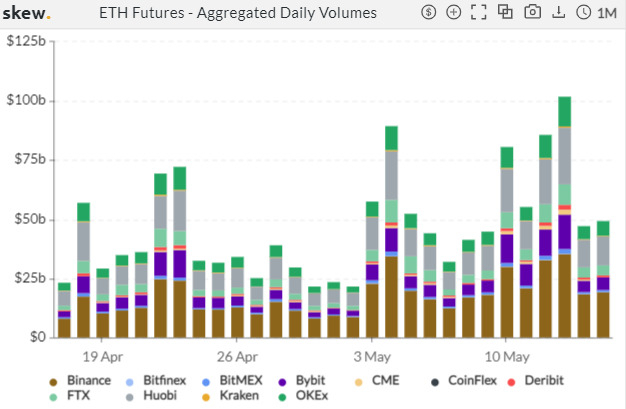This screenshot has width=626, height=409.
Task: Toggle the Binance series in legend
Action: (x=80, y=381)
